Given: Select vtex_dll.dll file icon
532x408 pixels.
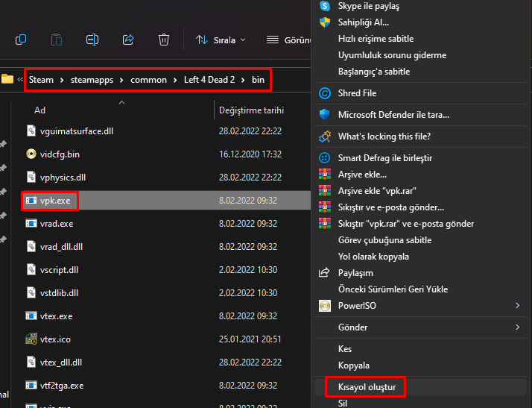Looking at the screenshot, I should click(x=31, y=362).
